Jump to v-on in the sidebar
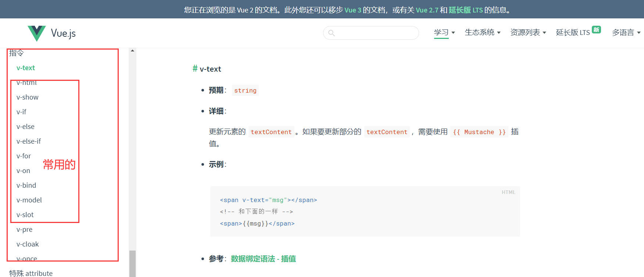 pyautogui.click(x=23, y=171)
